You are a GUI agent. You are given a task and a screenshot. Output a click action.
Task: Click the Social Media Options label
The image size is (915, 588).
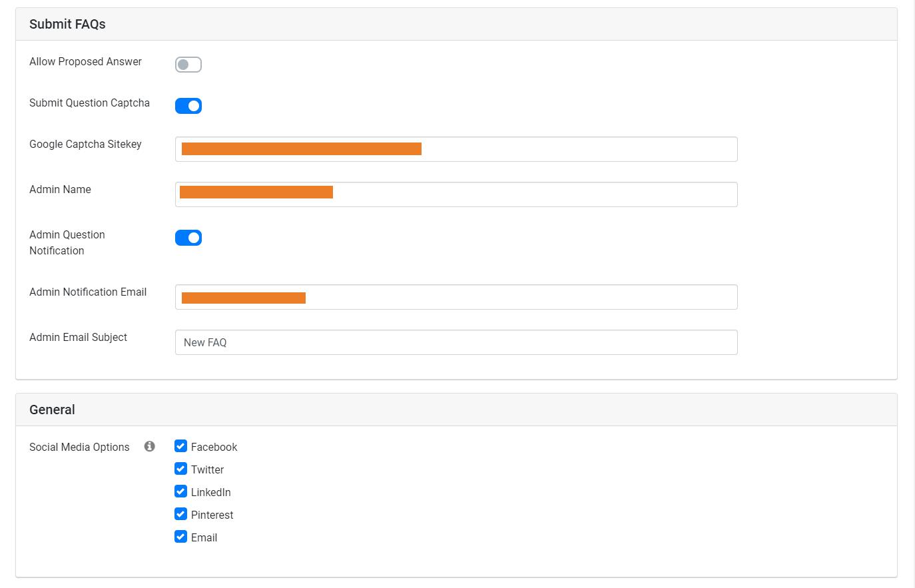79,447
